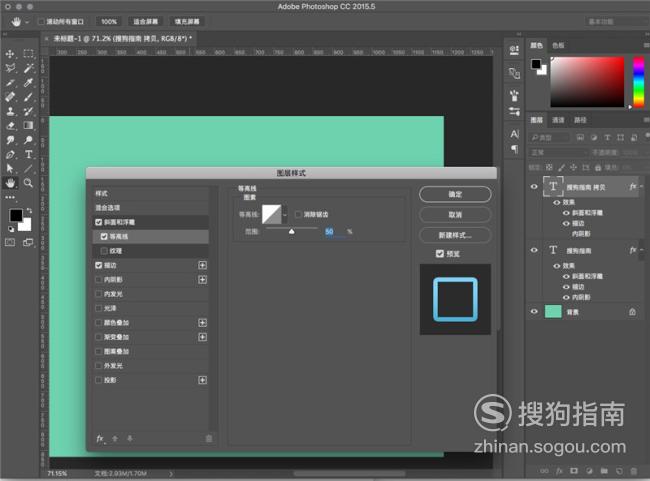Hide the 背景 background layer
The image size is (650, 481).
point(534,311)
